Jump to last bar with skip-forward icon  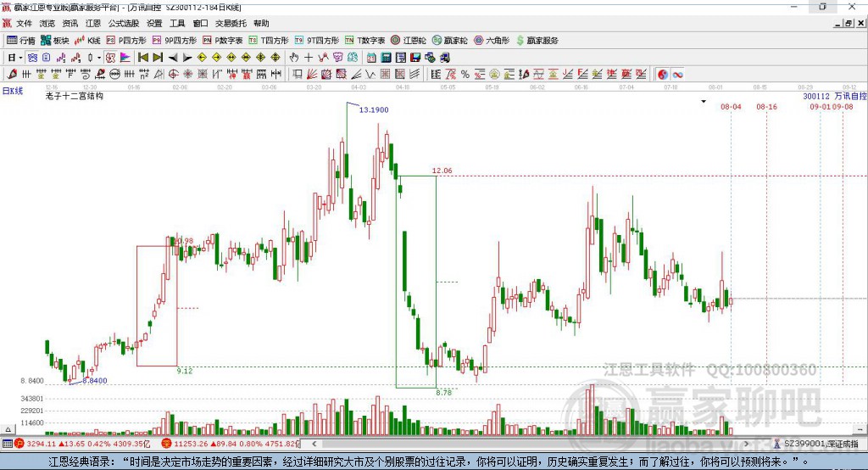pos(158,58)
